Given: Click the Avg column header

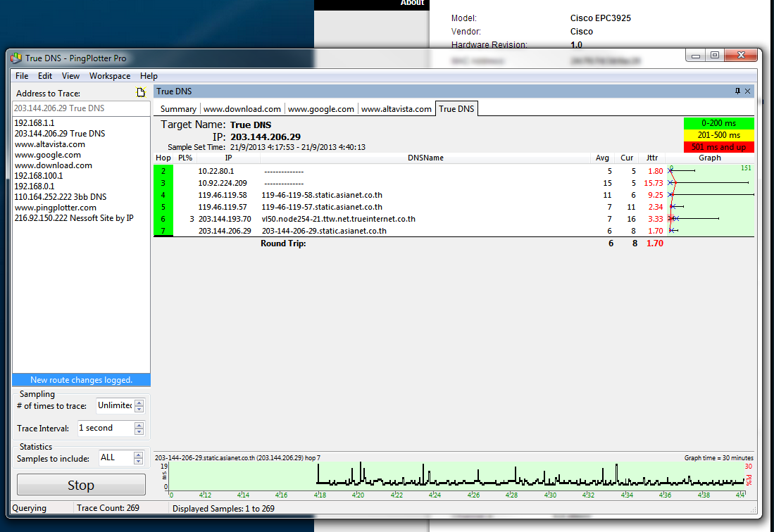Looking at the screenshot, I should [x=602, y=158].
